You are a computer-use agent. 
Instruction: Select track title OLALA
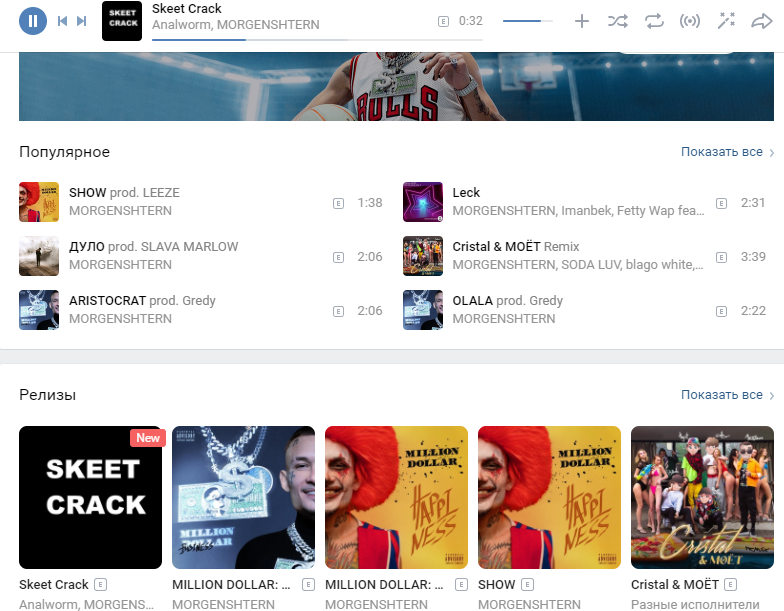click(x=472, y=300)
